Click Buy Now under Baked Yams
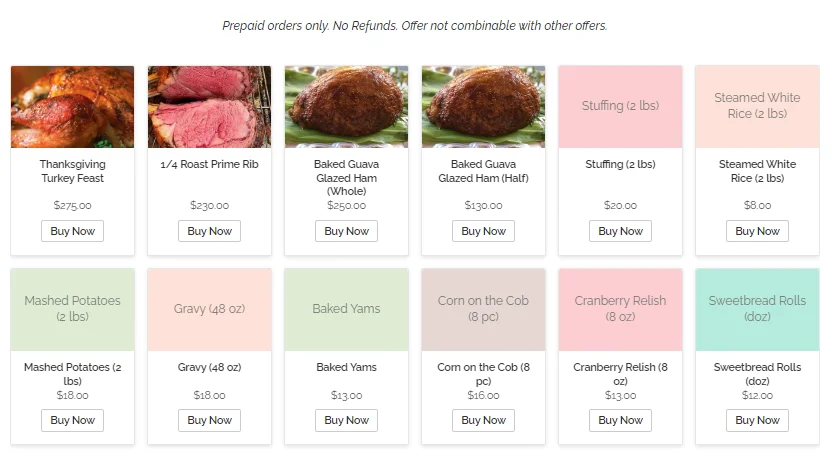The height and width of the screenshot is (468, 837). point(346,421)
